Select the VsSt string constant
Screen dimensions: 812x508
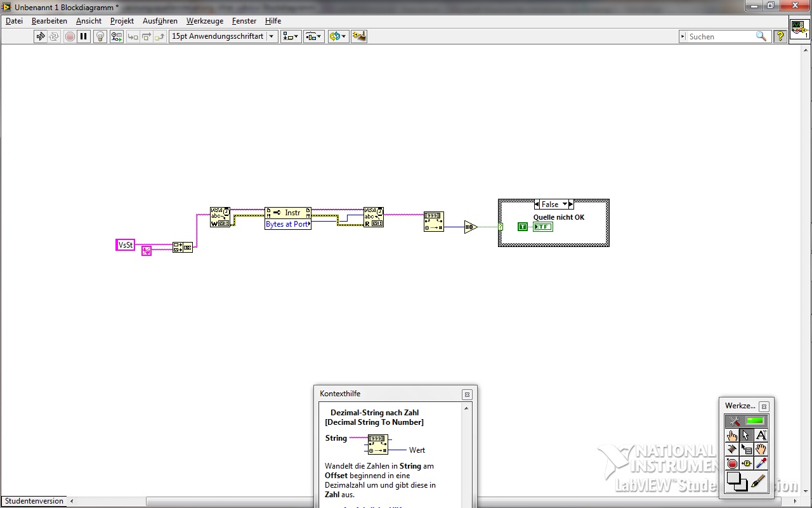[x=126, y=244]
